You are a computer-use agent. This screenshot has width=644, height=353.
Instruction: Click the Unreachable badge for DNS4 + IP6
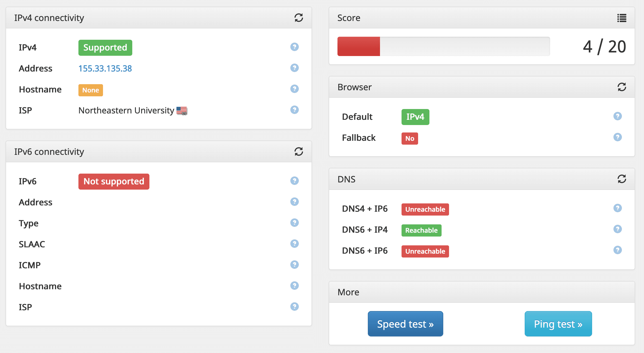425,209
